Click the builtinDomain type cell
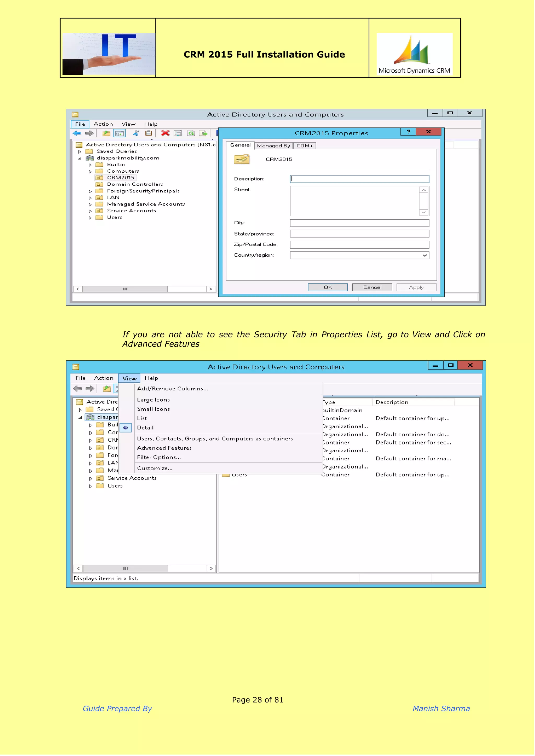 pyautogui.click(x=343, y=411)
